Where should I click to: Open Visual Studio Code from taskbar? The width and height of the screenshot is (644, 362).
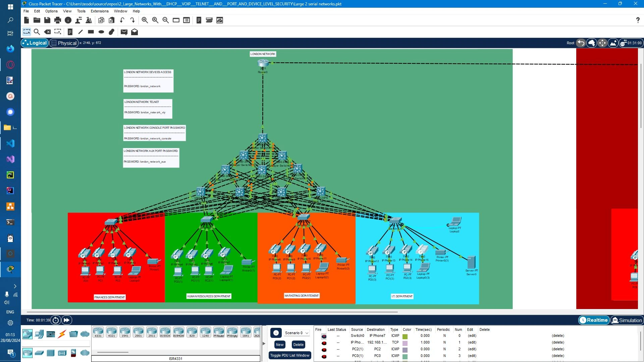(x=10, y=143)
